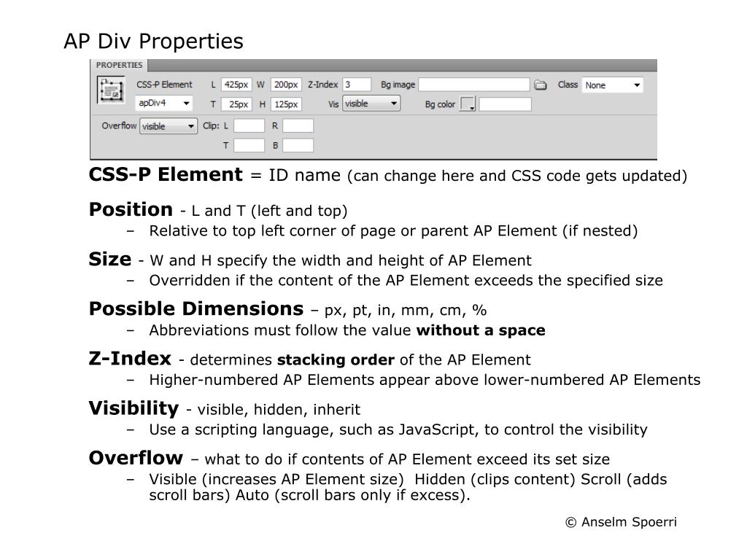Click the 'Z-Index' label in properties panel
The width and height of the screenshot is (747, 560).
pos(322,85)
